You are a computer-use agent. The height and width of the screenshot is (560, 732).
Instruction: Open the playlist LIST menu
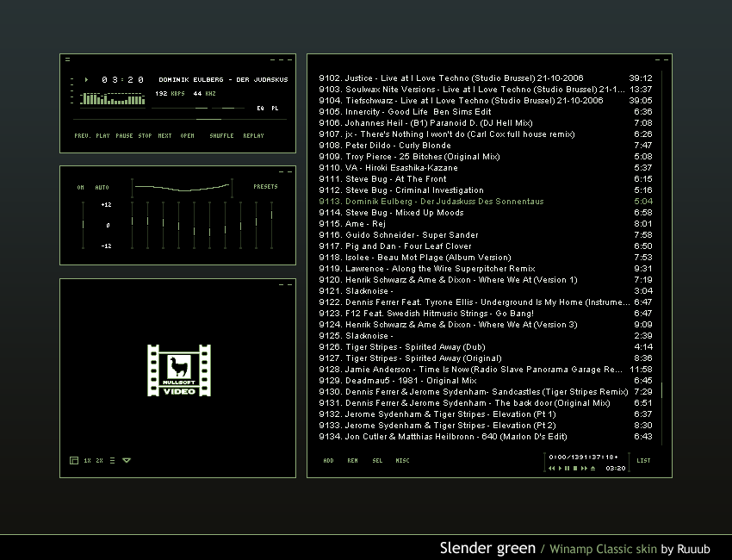[643, 461]
